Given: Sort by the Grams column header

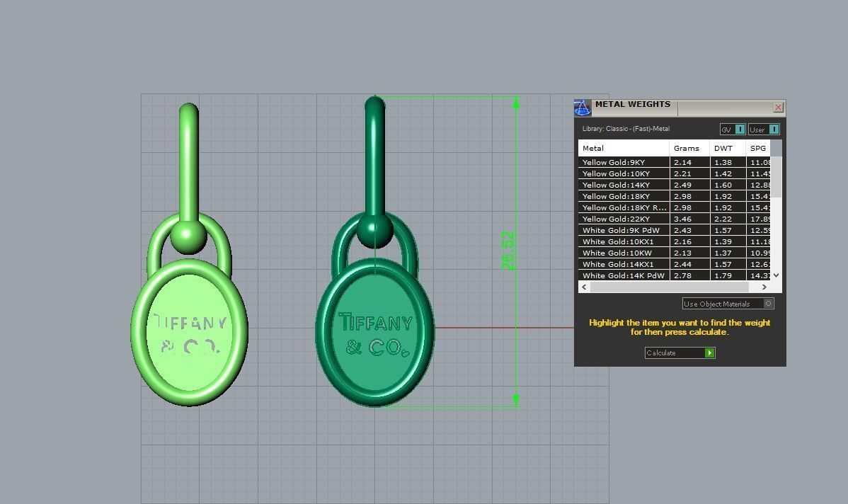Looking at the screenshot, I should tap(689, 148).
